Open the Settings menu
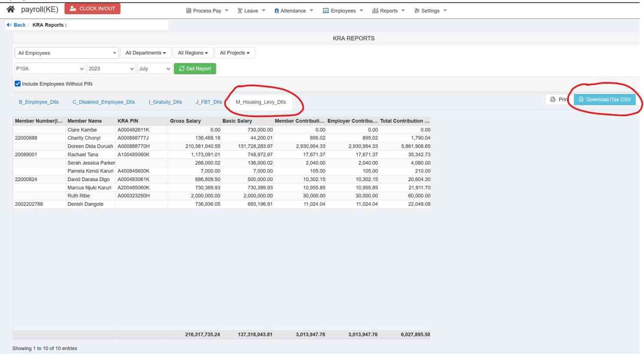 [430, 11]
